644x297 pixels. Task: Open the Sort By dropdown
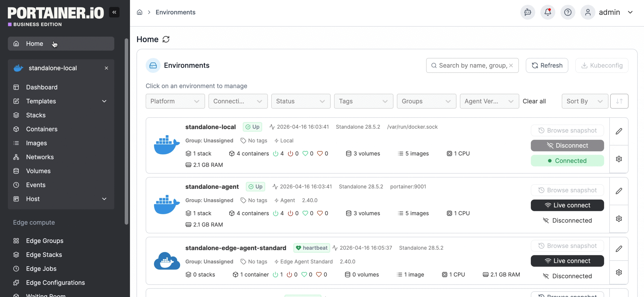pos(585,101)
